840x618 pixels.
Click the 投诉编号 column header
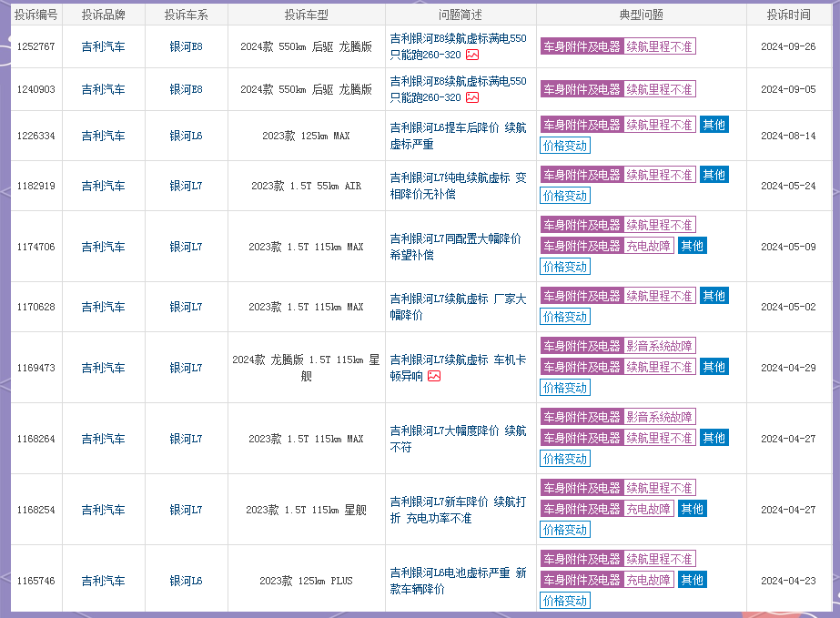click(x=35, y=15)
